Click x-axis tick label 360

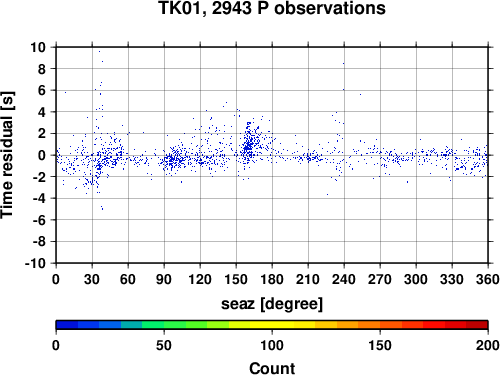[x=488, y=279]
